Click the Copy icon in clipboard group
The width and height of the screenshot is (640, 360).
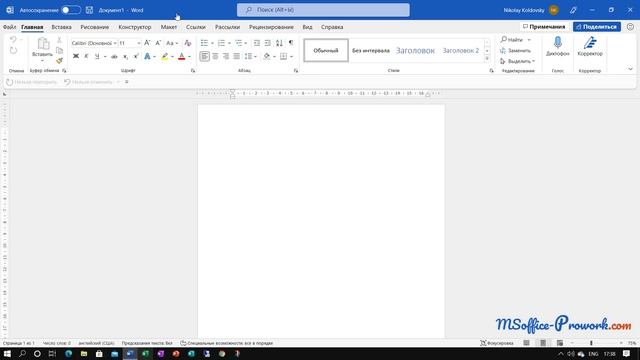[59, 50]
